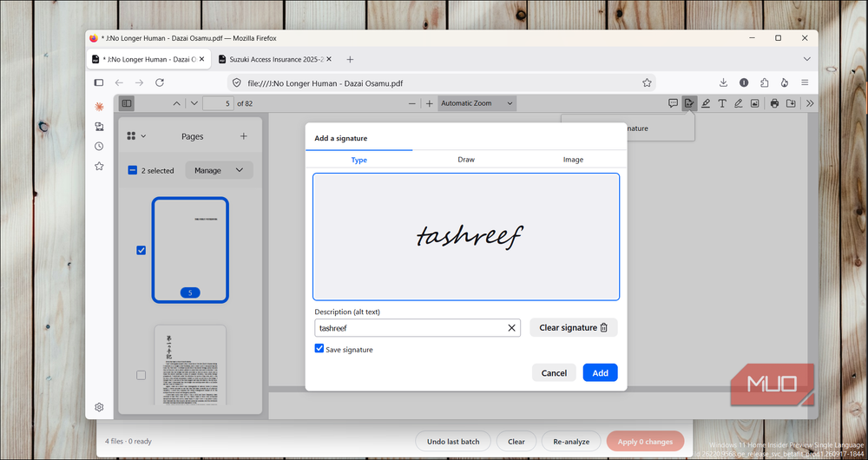Check the second page thumbnail checkbox
Screen dimensions: 868x460
point(141,375)
